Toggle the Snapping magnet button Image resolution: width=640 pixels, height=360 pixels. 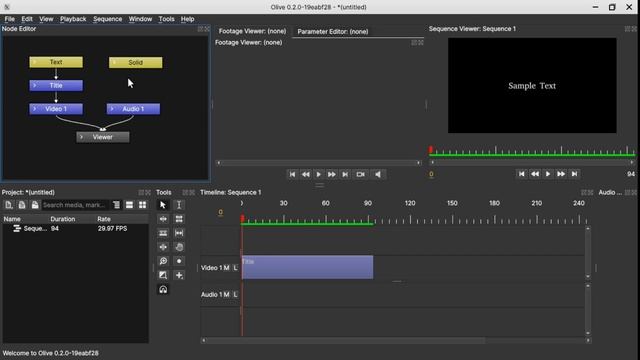point(163,289)
